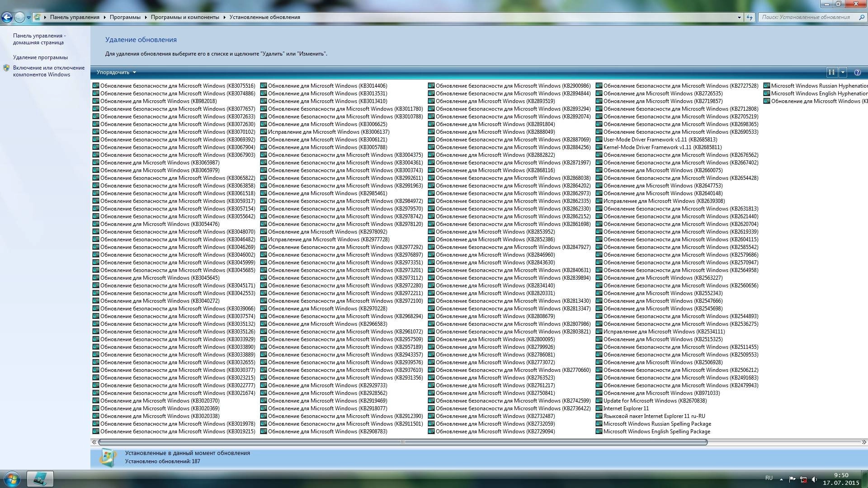Open view options dropdown arrow
Viewport: 868px width, 488px height.
point(843,72)
